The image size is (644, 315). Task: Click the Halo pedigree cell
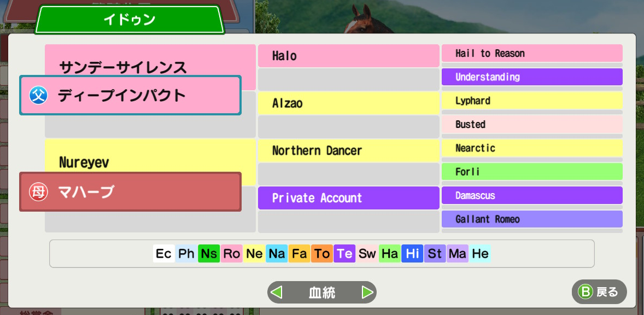point(349,56)
